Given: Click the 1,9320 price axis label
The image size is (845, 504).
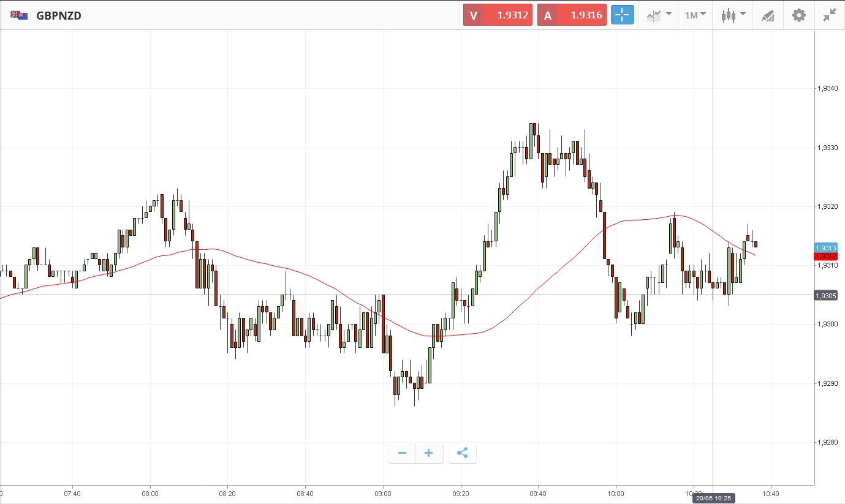Looking at the screenshot, I should (828, 206).
